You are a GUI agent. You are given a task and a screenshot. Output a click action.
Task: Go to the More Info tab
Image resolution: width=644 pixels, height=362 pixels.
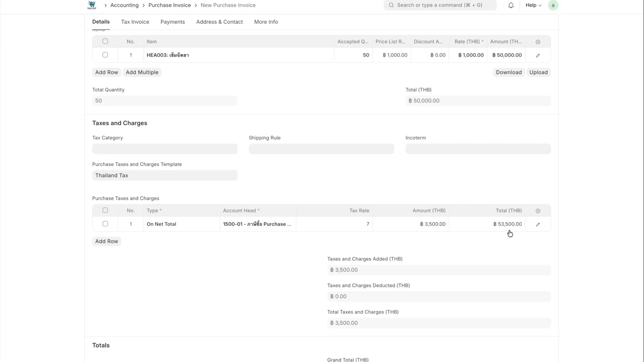(x=266, y=22)
